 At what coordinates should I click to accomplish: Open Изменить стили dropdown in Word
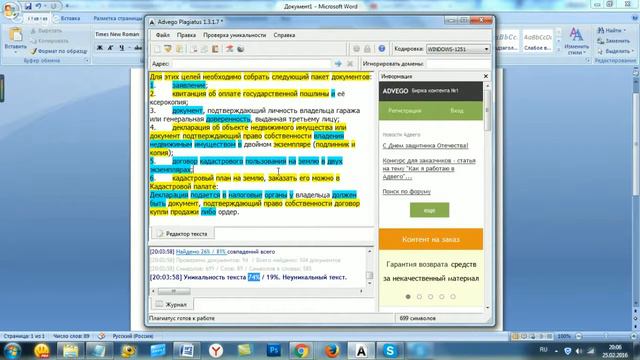tap(576, 41)
